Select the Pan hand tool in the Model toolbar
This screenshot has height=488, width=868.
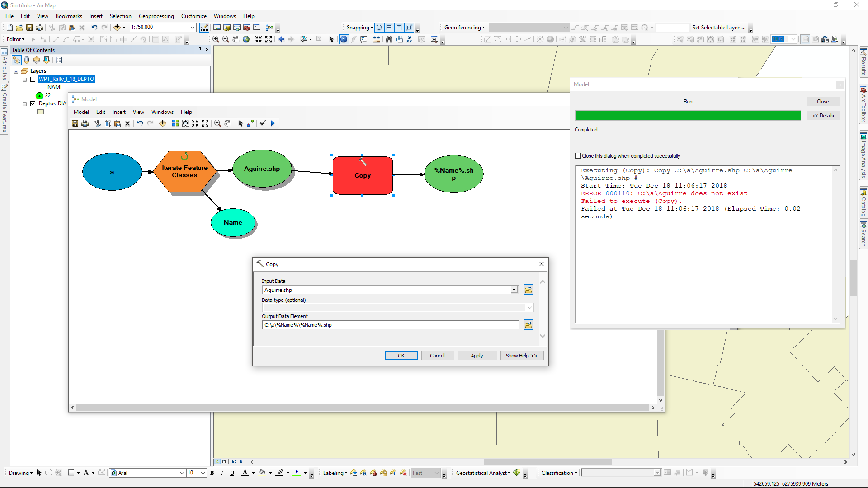[228, 123]
